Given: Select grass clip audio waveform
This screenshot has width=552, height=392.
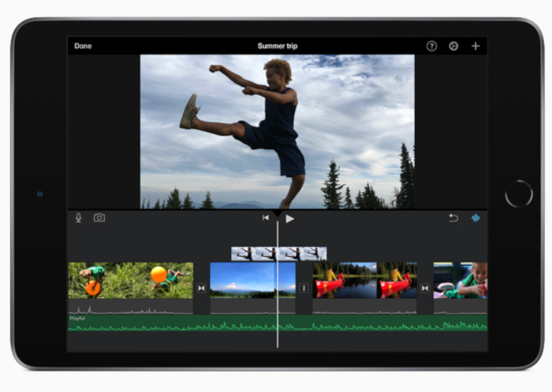Looking at the screenshot, I should [x=131, y=307].
